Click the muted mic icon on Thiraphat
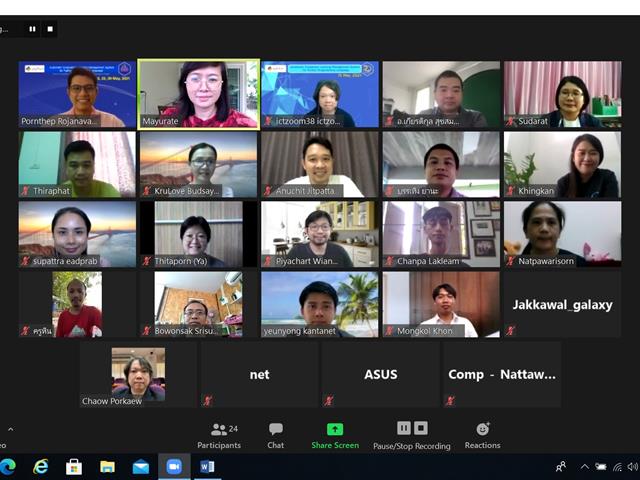Viewport: 640px width, 480px height. click(25, 191)
